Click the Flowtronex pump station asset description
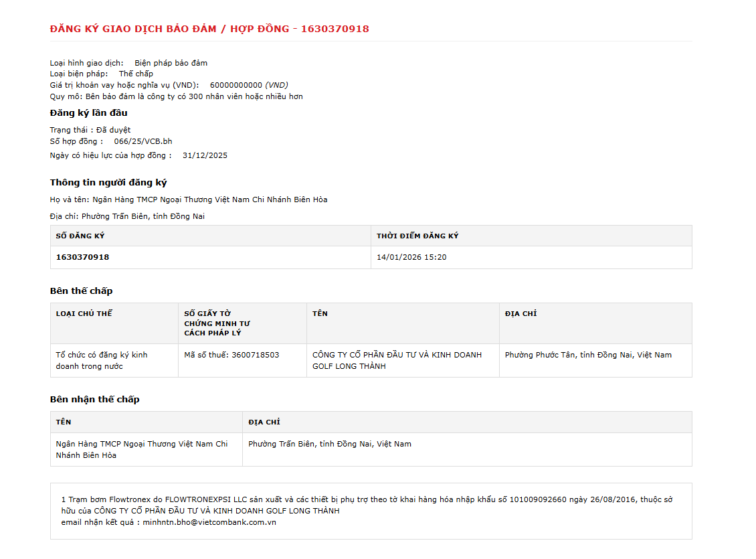756x559 pixels. [x=367, y=505]
